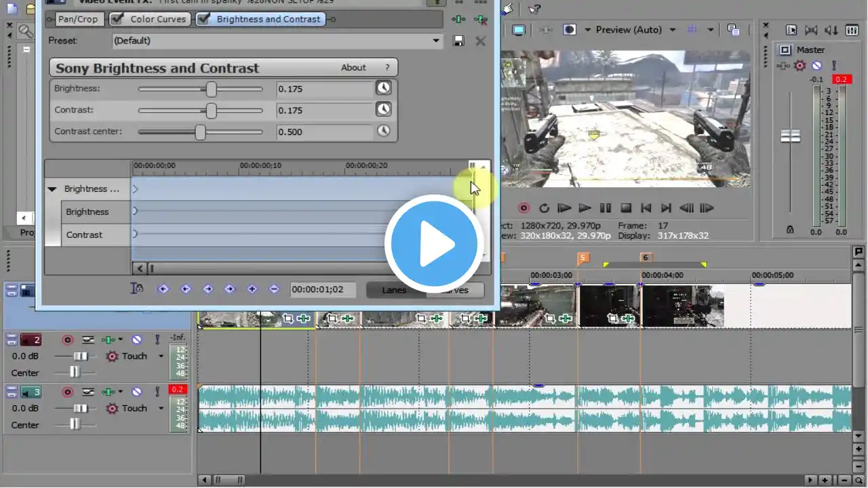Uncheck the Color Curves effect checkbox
This screenshot has height=488, width=868.
pos(117,19)
